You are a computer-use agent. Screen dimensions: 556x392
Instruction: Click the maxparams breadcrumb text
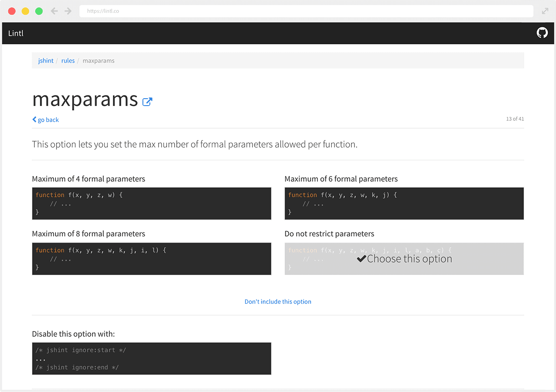point(99,60)
